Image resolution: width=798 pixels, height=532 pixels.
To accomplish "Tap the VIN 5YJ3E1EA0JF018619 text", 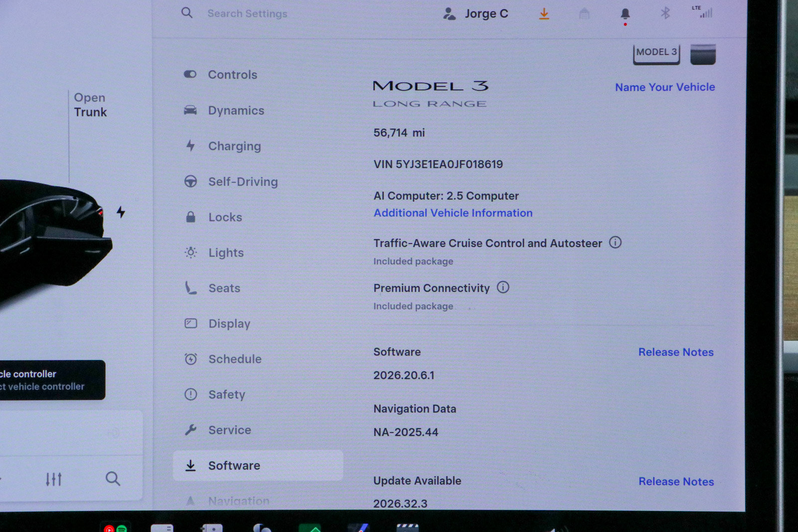I will click(x=438, y=164).
